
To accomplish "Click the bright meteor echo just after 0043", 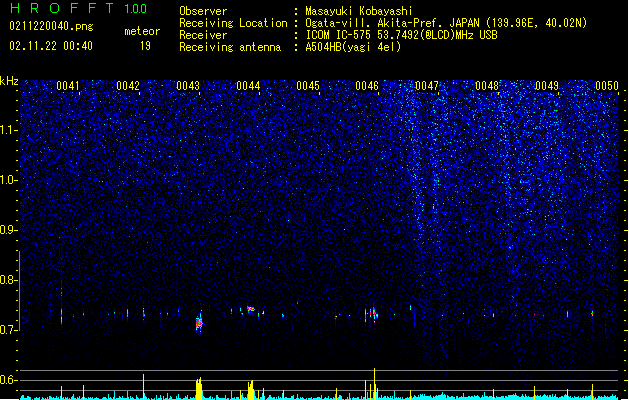I will click(199, 323).
